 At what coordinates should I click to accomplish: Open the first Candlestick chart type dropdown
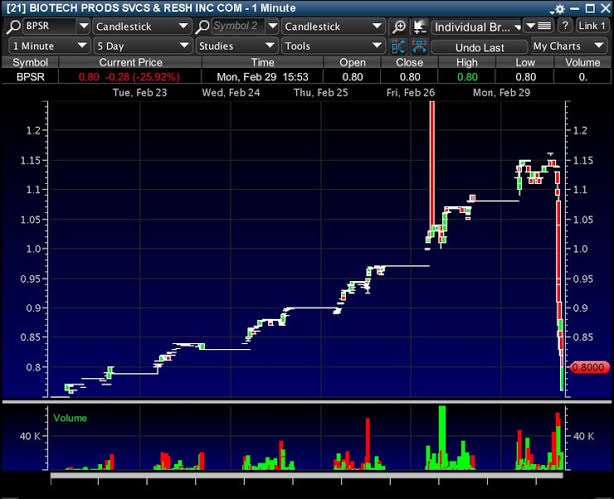pos(142,26)
